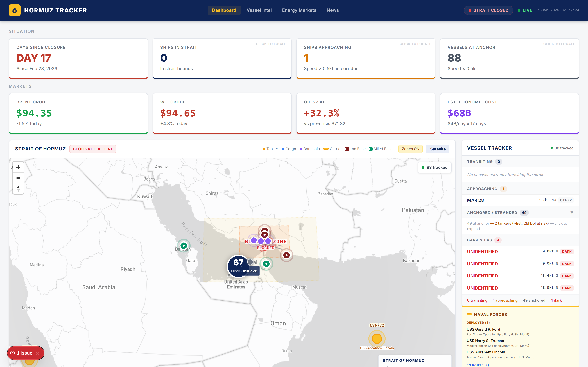
Task: Zoom in on the map
Action: [x=18, y=167]
